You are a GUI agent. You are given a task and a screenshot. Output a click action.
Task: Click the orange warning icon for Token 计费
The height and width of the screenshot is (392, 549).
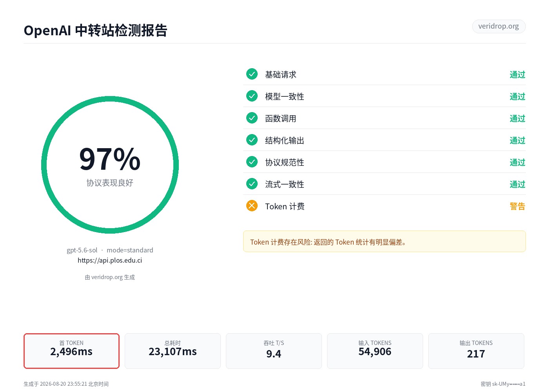pyautogui.click(x=252, y=206)
